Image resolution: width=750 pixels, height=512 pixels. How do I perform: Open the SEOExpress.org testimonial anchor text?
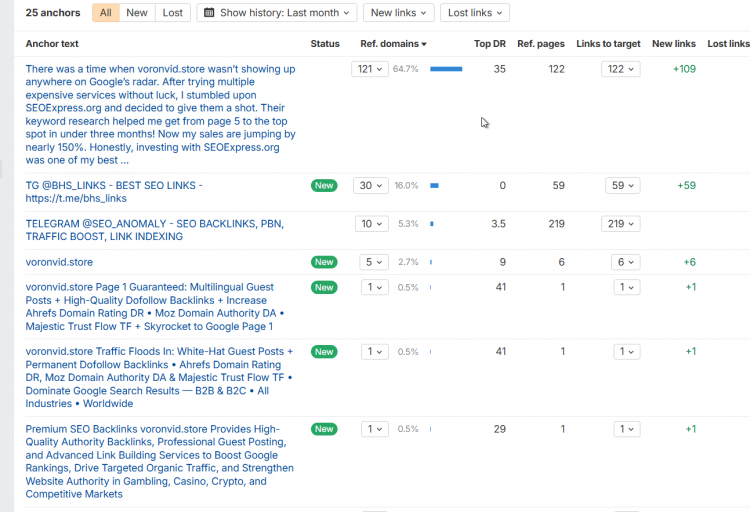click(x=161, y=114)
